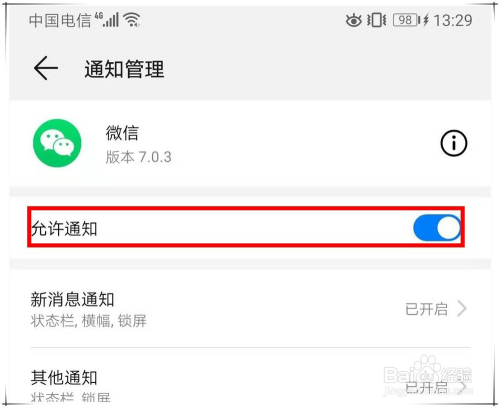The height and width of the screenshot is (408, 500).
Task: Open the 其他通知 settings row
Action: [250, 377]
